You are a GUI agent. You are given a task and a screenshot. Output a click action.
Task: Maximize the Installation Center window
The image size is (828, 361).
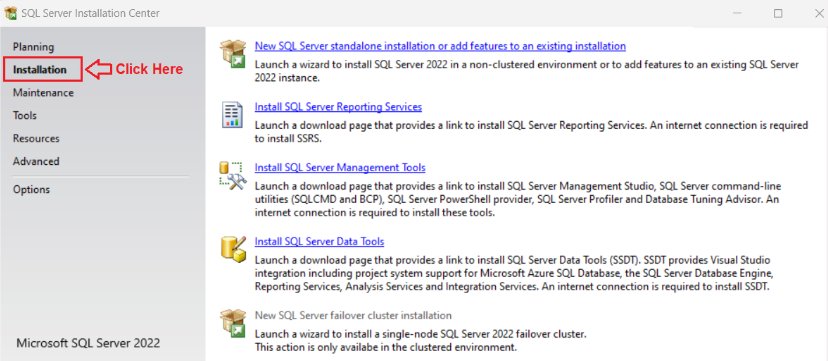[x=778, y=14]
